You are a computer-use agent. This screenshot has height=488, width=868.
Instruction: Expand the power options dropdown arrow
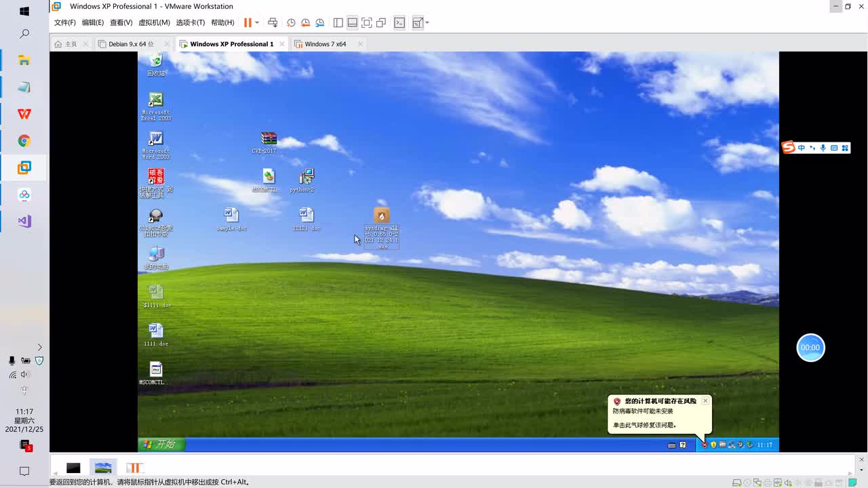tap(257, 23)
